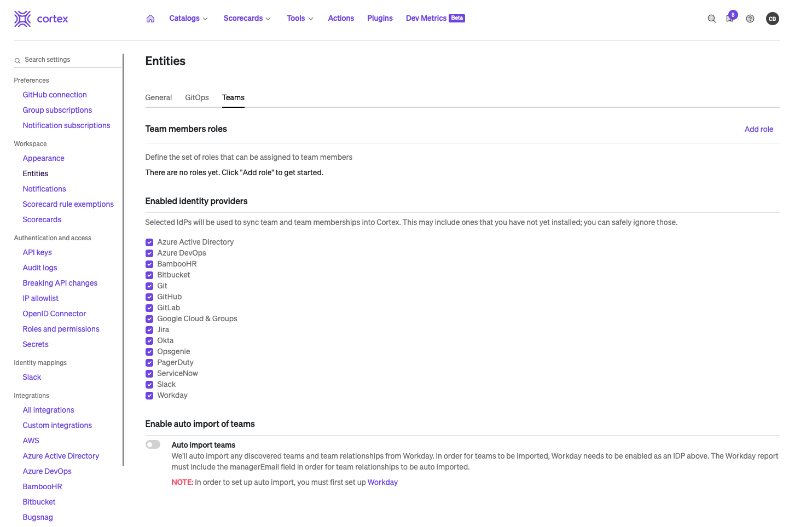
Task: Open the CB user avatar menu
Action: coord(772,19)
